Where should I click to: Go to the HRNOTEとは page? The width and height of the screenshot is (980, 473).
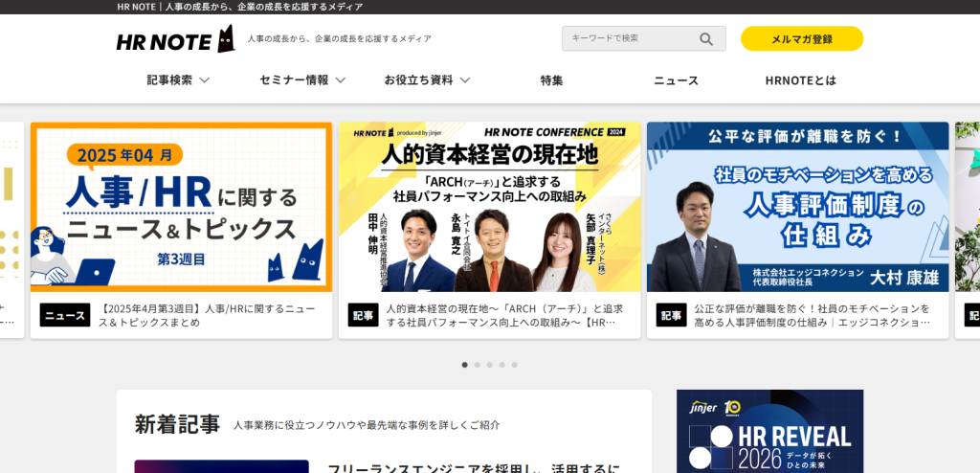(x=800, y=80)
